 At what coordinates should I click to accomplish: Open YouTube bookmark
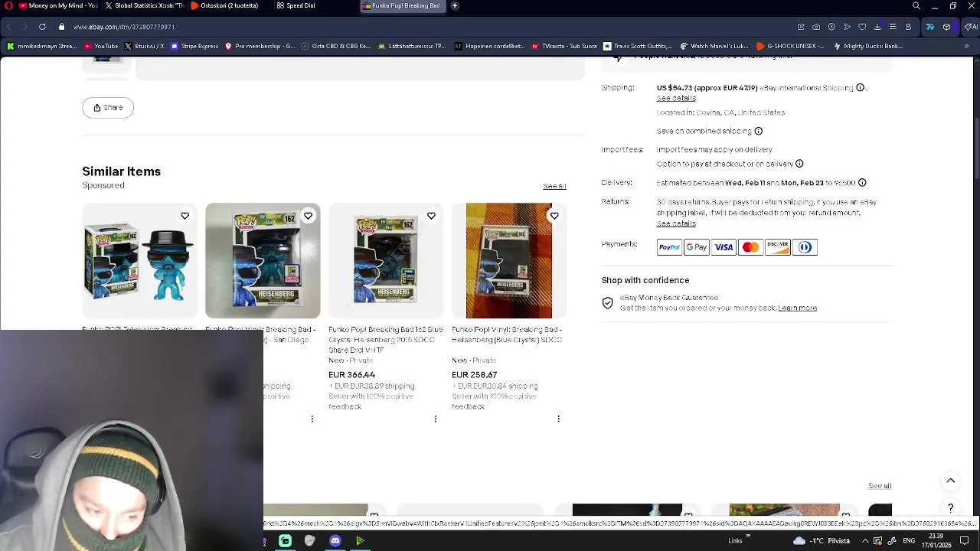(101, 46)
